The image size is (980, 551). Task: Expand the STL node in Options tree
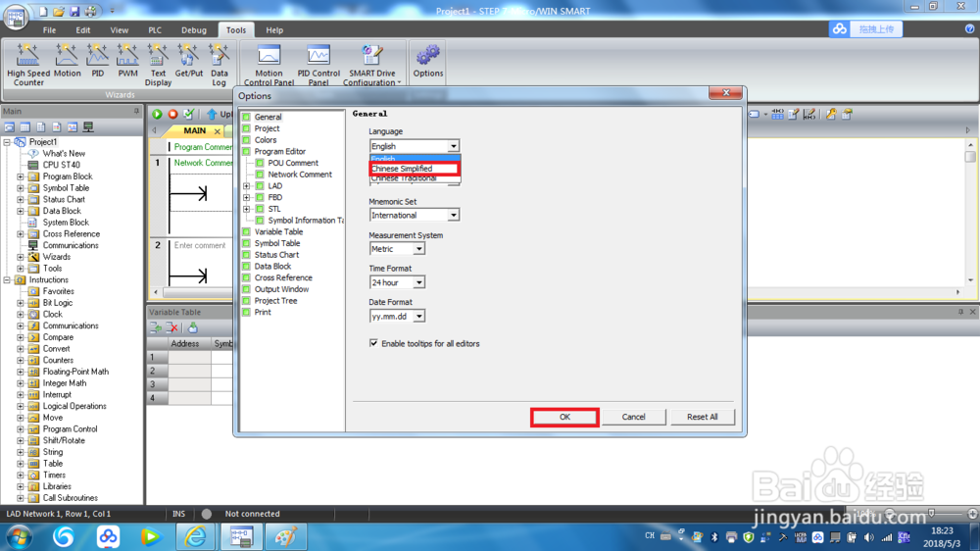(x=246, y=209)
